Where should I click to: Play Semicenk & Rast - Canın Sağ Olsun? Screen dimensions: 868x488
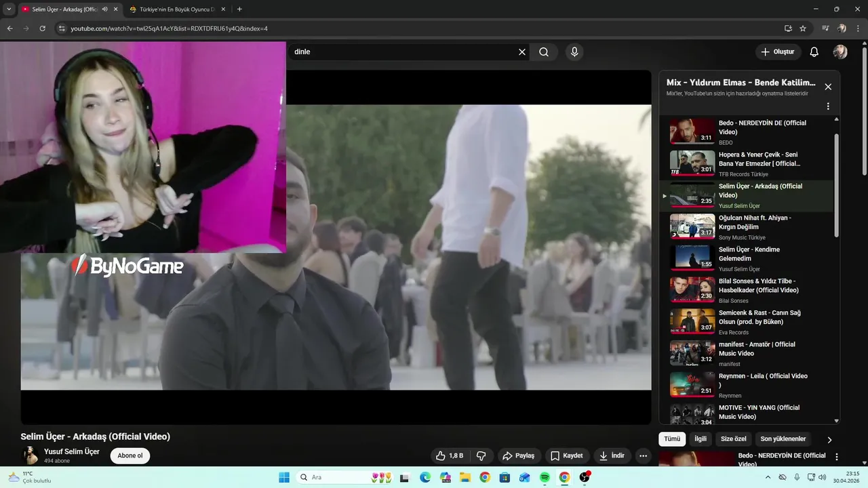coord(746,322)
